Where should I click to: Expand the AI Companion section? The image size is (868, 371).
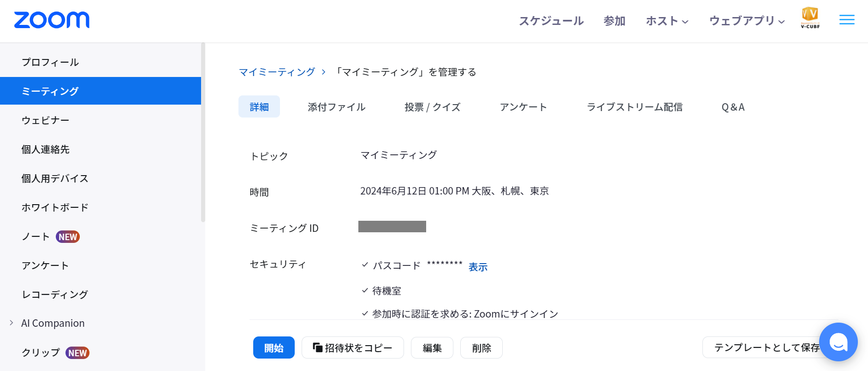(12, 323)
